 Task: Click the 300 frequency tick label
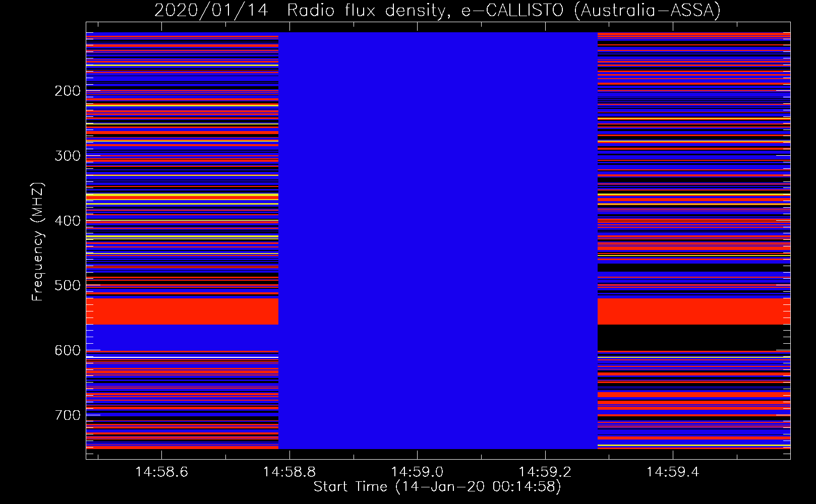tap(68, 156)
